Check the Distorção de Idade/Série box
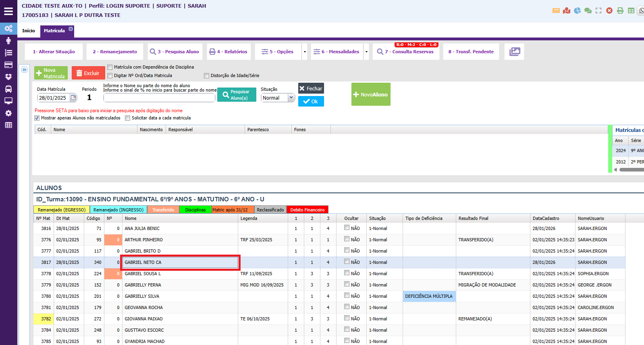 tap(207, 76)
